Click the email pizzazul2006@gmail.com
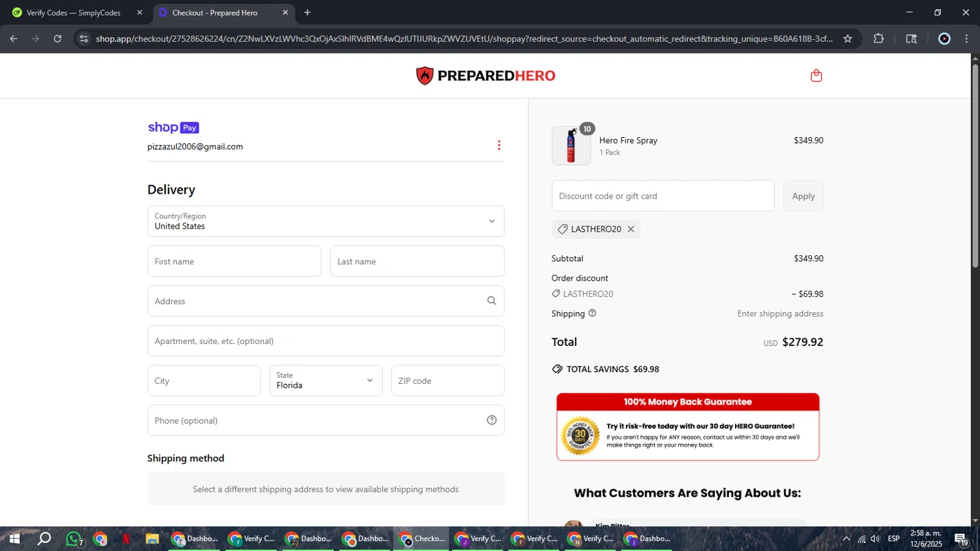This screenshot has width=980, height=551. pos(195,147)
